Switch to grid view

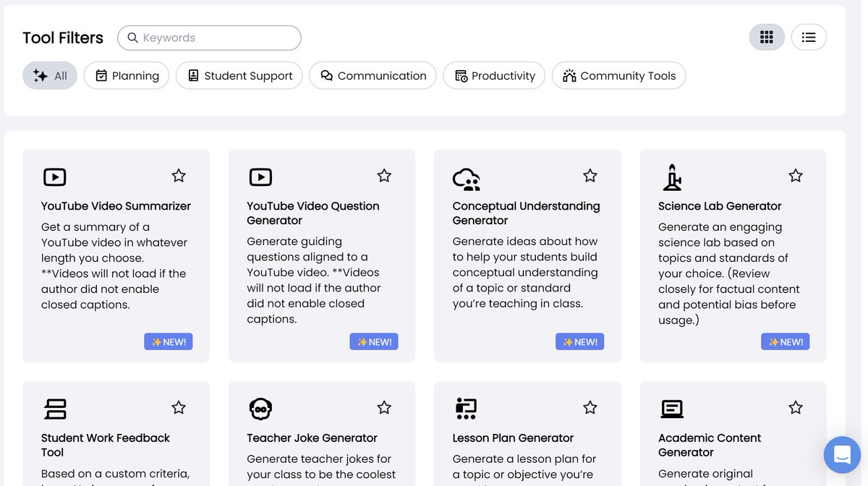click(767, 37)
